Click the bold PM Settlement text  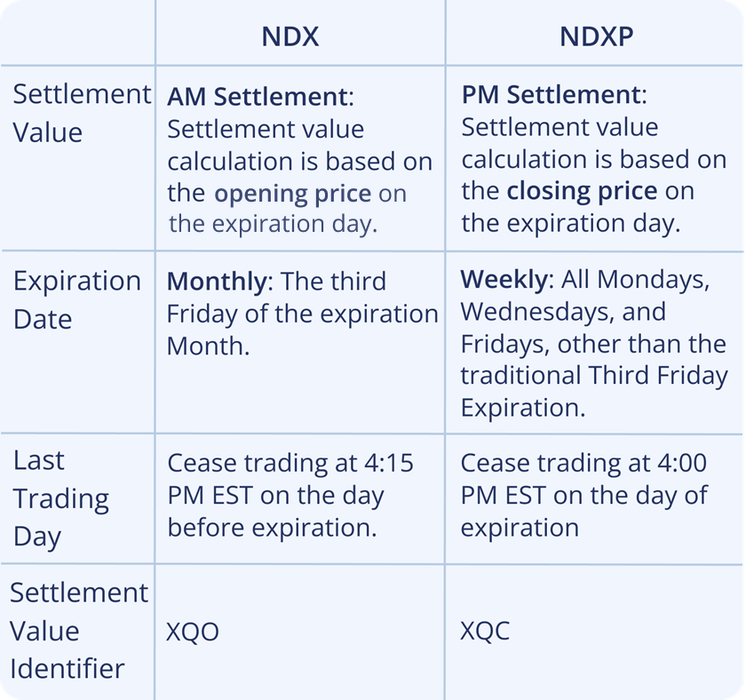pyautogui.click(x=550, y=94)
